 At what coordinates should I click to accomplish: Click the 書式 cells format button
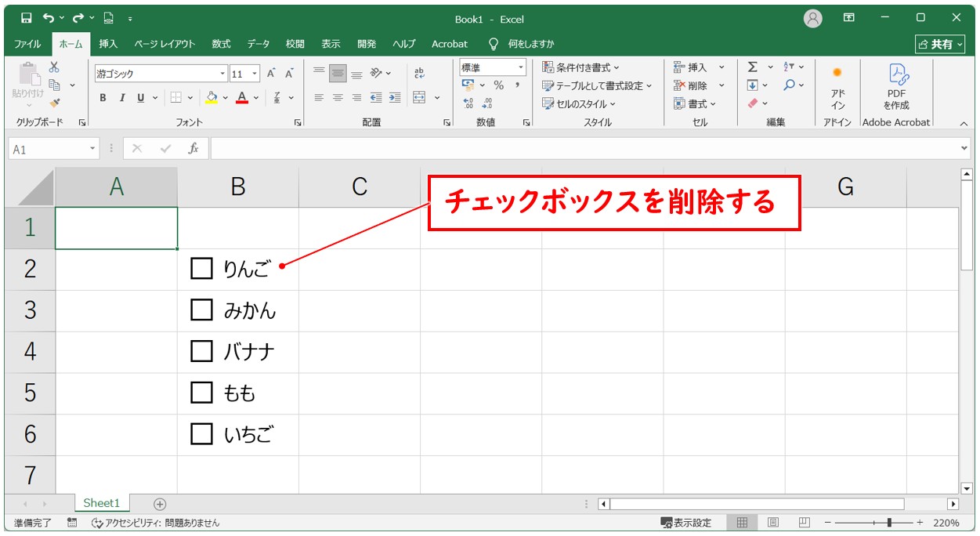click(x=695, y=103)
